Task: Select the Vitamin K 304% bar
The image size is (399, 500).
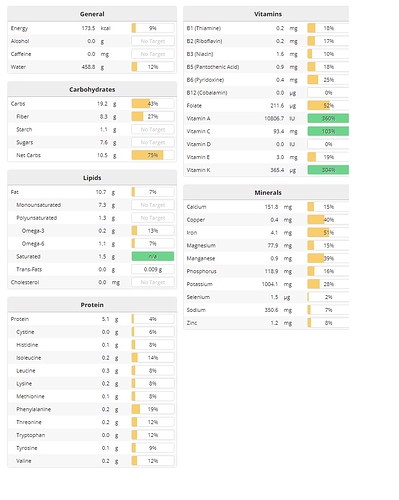Action: click(x=328, y=170)
